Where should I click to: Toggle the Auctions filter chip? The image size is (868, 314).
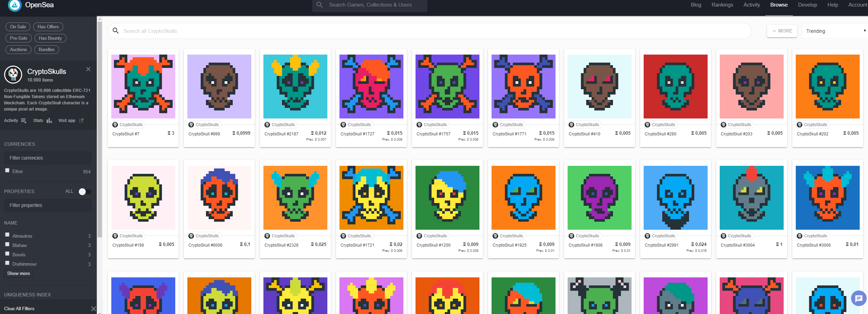(18, 49)
